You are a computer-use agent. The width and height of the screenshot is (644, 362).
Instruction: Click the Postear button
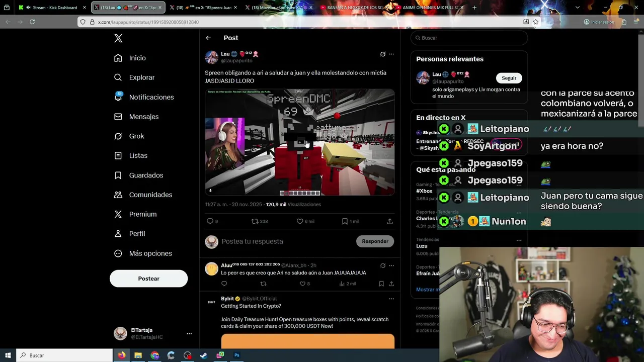(148, 279)
